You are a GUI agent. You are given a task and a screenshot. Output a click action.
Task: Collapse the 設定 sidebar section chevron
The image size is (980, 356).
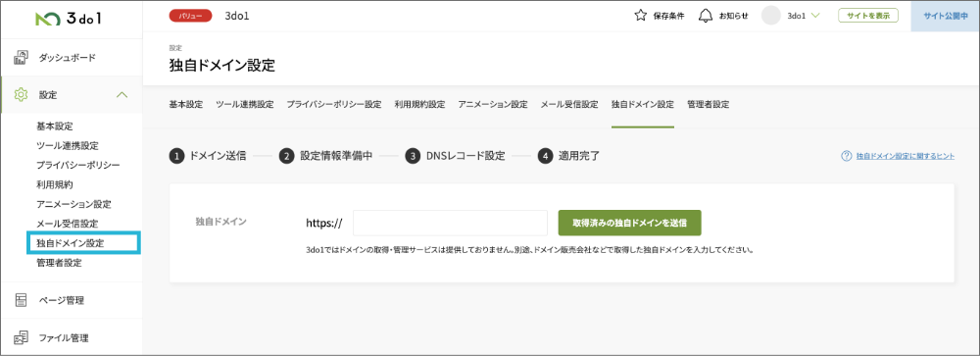click(x=122, y=95)
